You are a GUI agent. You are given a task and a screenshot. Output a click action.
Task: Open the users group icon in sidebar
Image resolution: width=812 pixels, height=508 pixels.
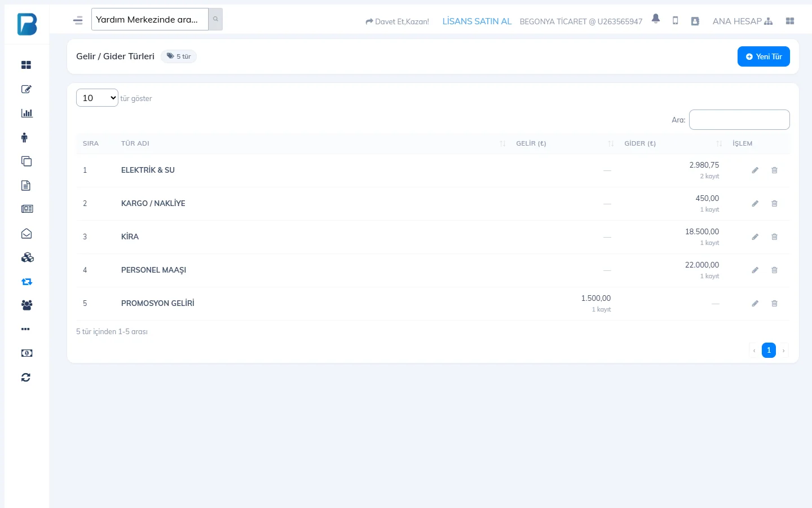pos(27,305)
